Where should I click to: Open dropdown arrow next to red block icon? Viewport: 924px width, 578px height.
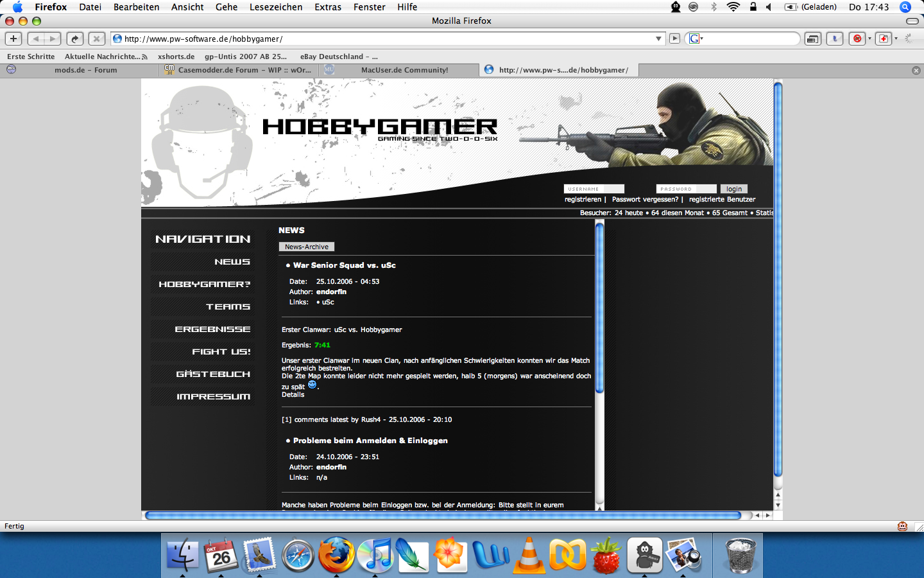tap(869, 39)
